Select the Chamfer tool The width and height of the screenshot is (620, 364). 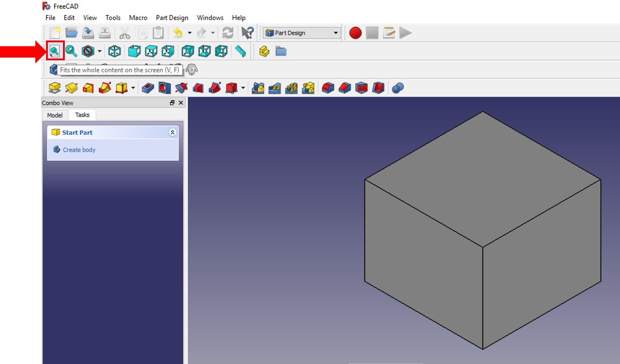(345, 88)
